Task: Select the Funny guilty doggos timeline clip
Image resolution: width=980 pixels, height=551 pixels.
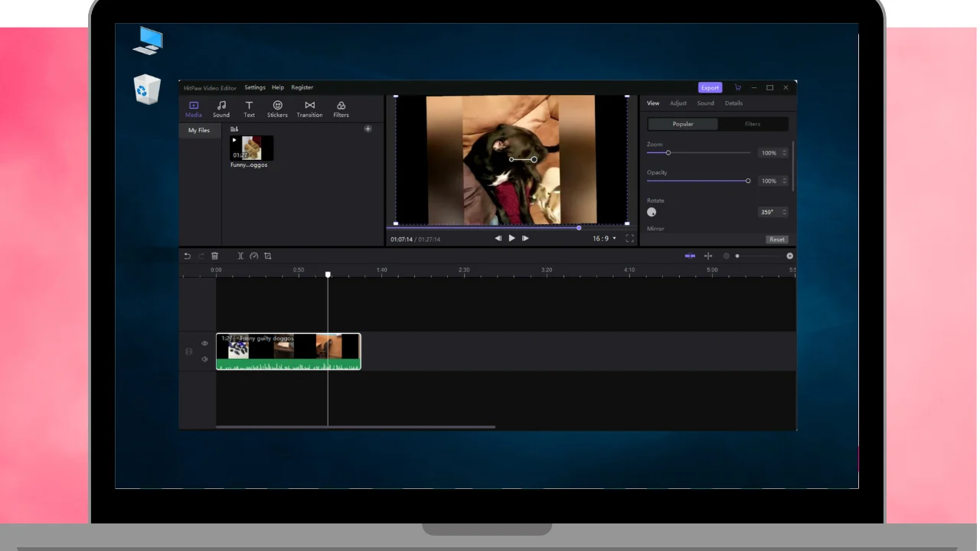Action: 288,351
